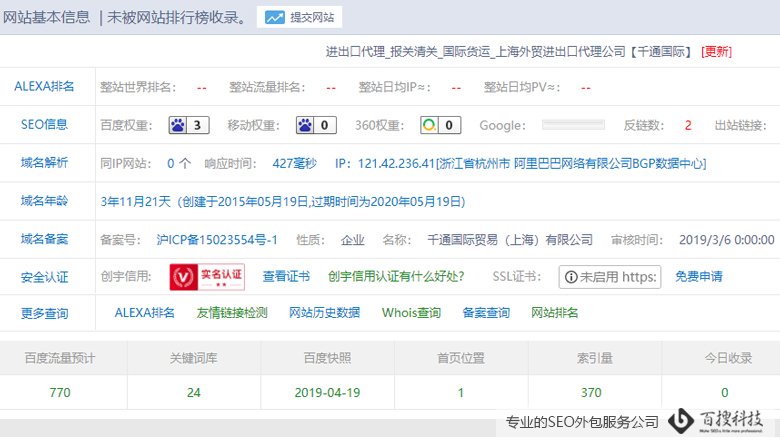Click the Baidu paw icon for 移动权重
Screen dimensions: 780x443
click(x=305, y=125)
